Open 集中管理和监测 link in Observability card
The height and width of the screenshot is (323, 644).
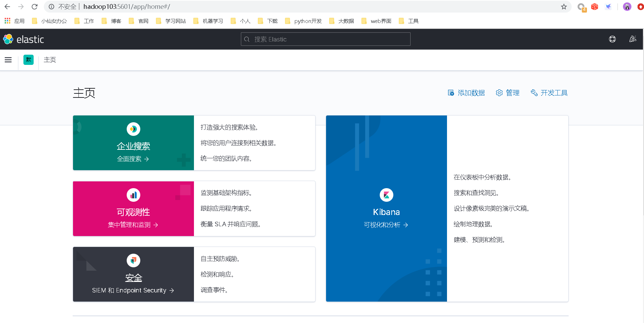133,225
